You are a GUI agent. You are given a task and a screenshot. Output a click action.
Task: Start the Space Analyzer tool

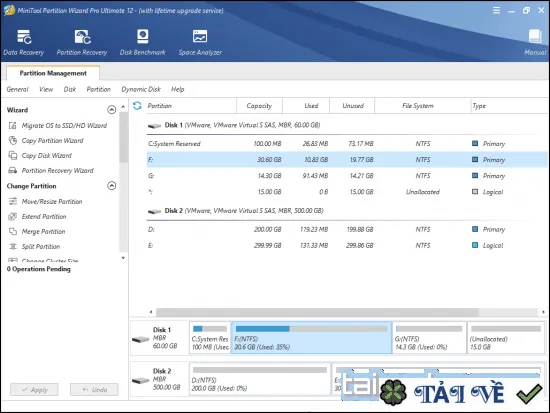[x=200, y=43]
